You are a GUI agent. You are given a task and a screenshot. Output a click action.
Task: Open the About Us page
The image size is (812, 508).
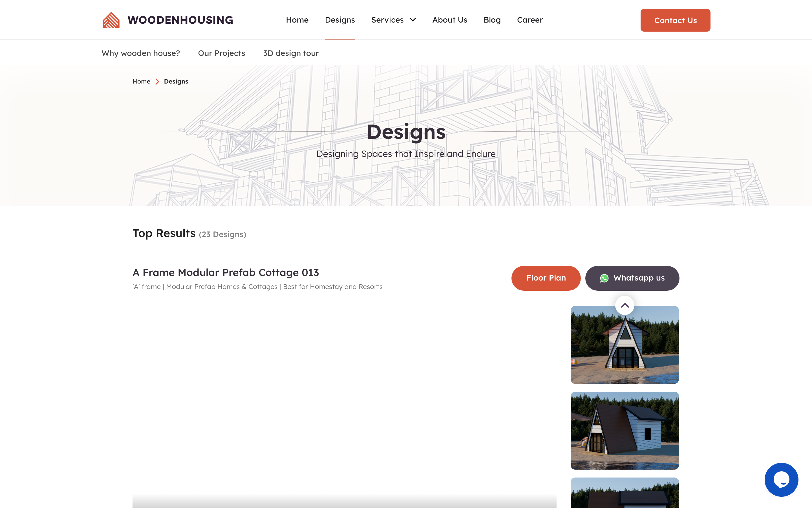pos(450,20)
